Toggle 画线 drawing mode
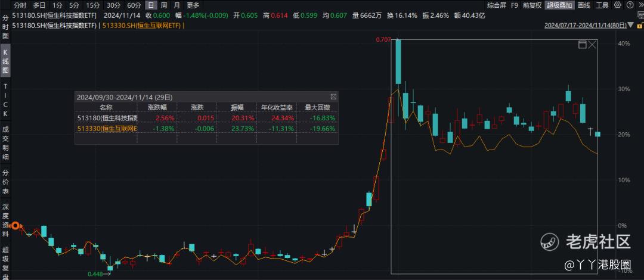 pyautogui.click(x=584, y=5)
